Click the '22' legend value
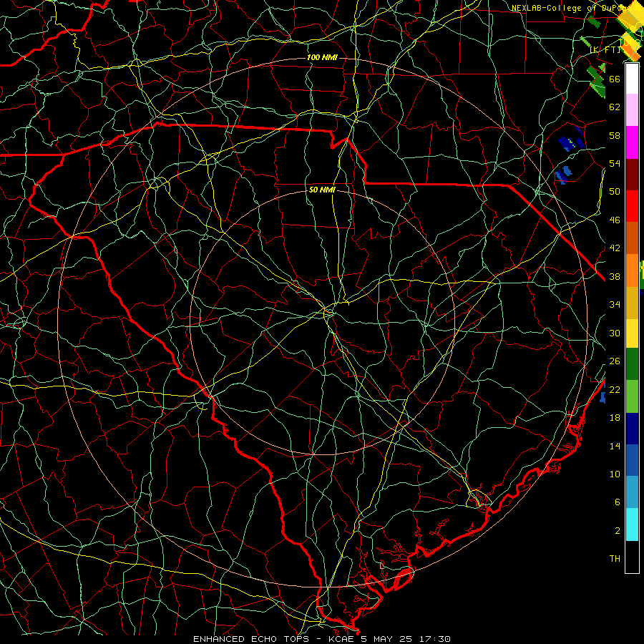Image resolution: width=644 pixels, height=644 pixels. pyautogui.click(x=615, y=389)
